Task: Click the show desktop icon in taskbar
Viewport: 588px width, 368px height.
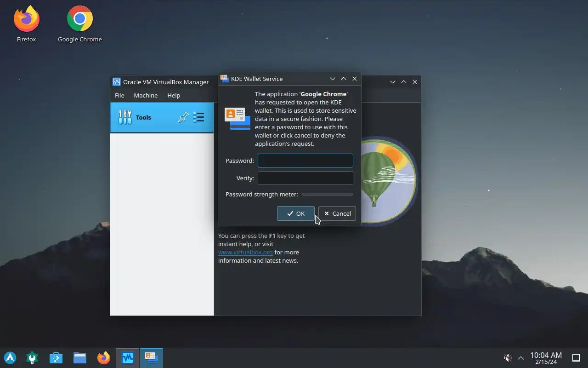Action: pos(576,358)
